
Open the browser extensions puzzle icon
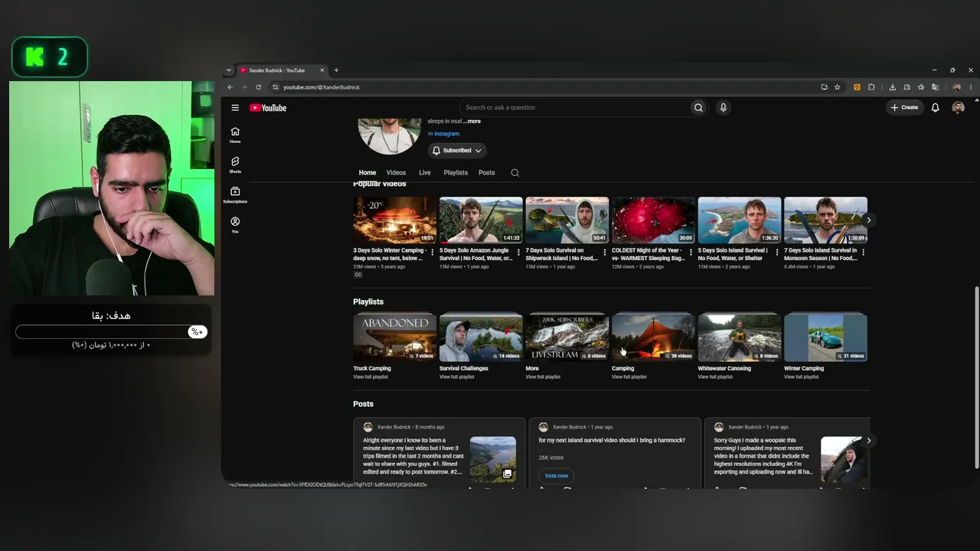(871, 87)
